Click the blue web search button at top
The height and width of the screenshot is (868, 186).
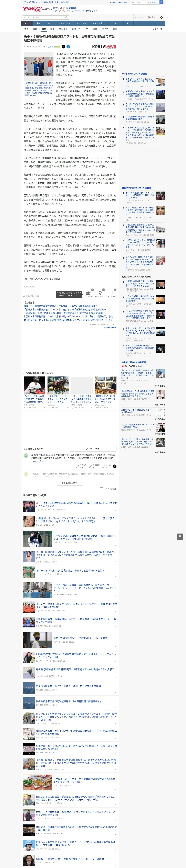(x=161, y=2)
